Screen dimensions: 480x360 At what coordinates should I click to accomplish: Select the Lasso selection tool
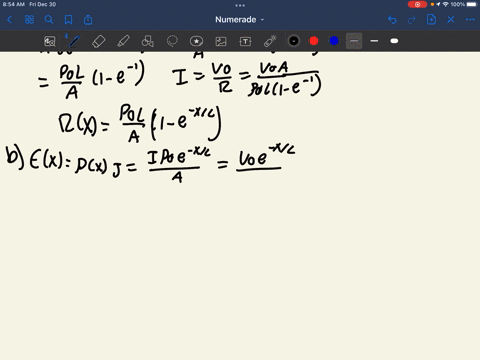click(172, 41)
